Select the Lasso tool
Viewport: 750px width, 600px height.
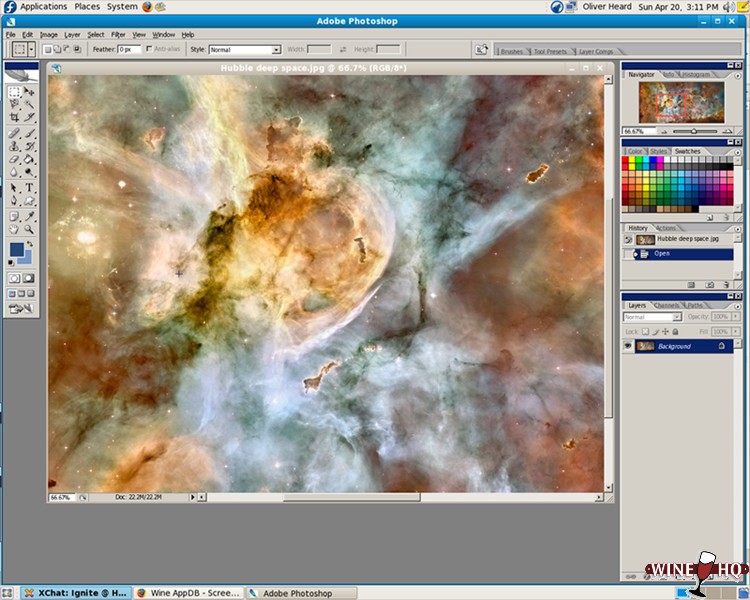(14, 104)
